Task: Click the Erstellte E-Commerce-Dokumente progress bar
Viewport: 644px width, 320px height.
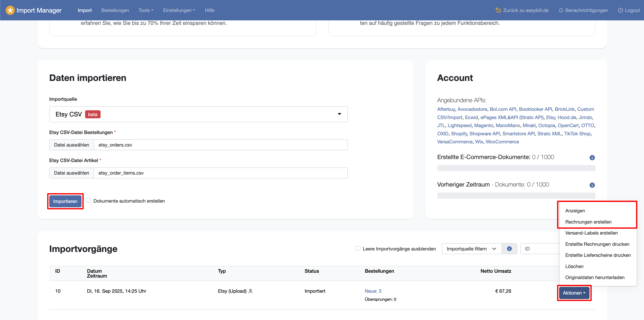Action: pos(516,168)
